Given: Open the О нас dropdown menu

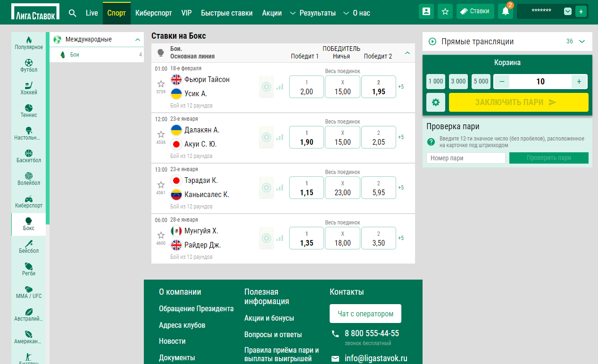Looking at the screenshot, I should click(x=356, y=13).
